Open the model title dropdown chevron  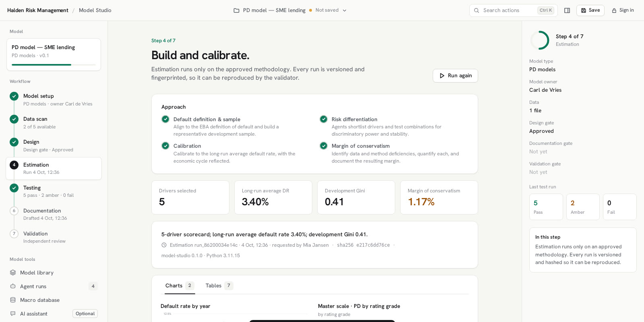(x=345, y=10)
